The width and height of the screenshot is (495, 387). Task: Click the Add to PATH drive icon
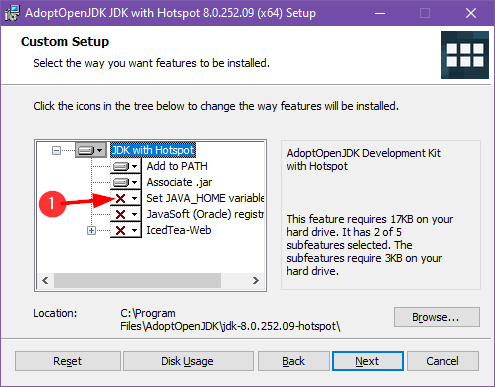coord(121,166)
